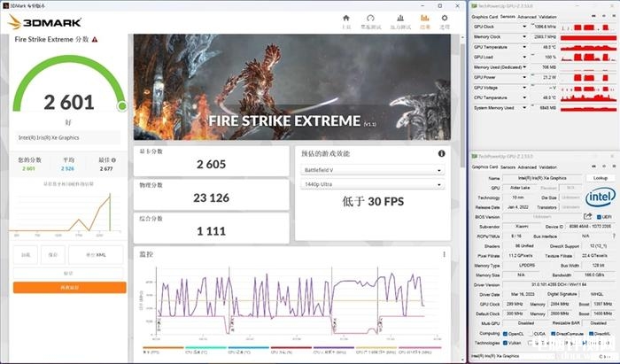
Task: Open the 3DMark Home page icon
Action: (x=346, y=19)
